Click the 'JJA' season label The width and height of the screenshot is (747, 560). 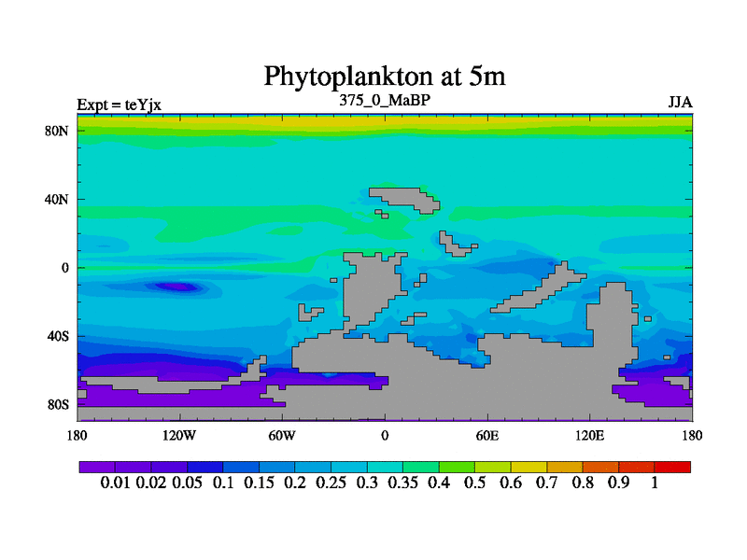tap(679, 103)
